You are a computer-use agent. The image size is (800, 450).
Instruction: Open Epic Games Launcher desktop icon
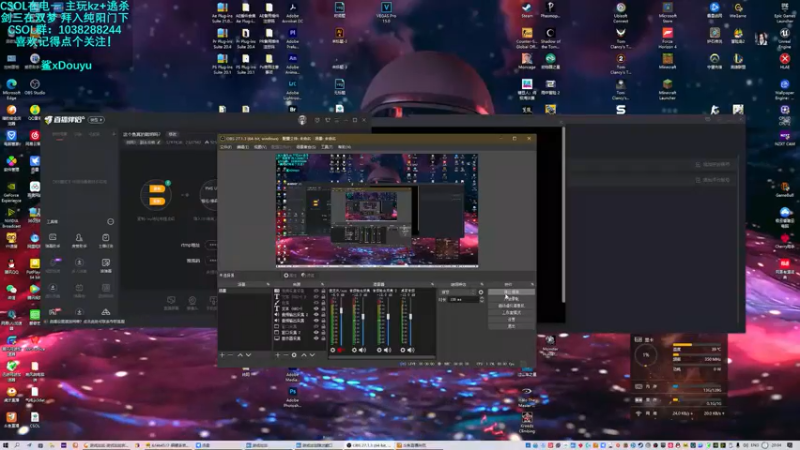click(785, 12)
